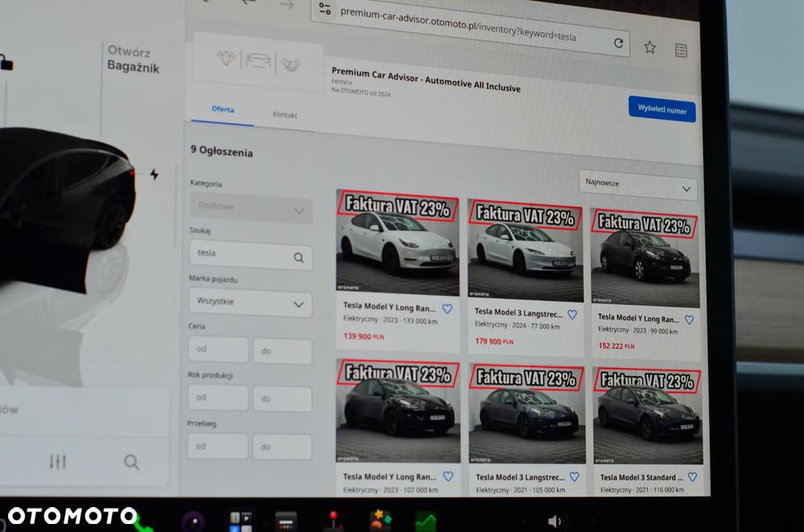Open the green energy chart app in dock
This screenshot has height=532, width=804.
tap(425, 522)
